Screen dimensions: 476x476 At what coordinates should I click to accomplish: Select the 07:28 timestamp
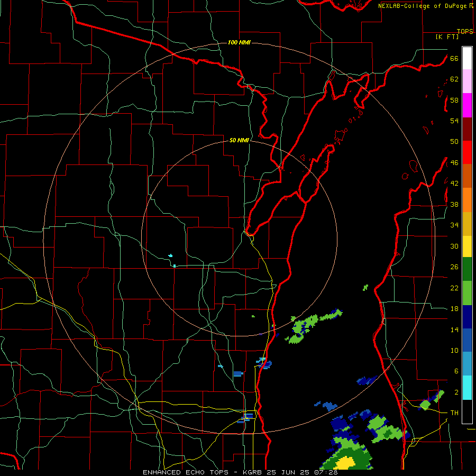tap(326, 472)
